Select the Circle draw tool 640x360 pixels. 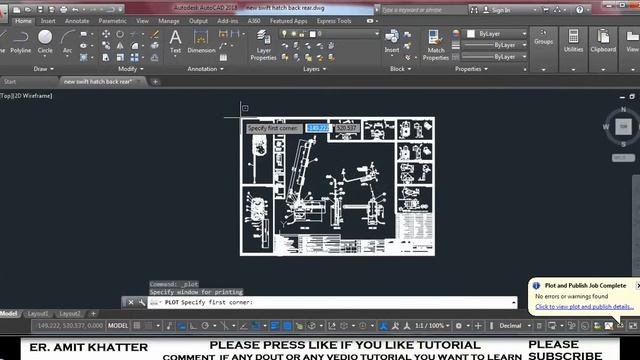pos(45,42)
